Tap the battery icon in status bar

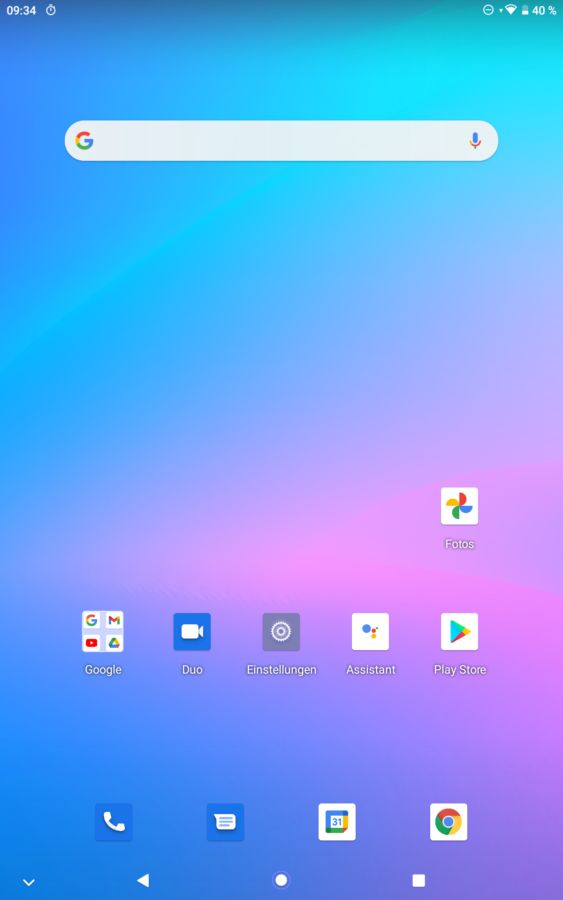click(x=525, y=10)
